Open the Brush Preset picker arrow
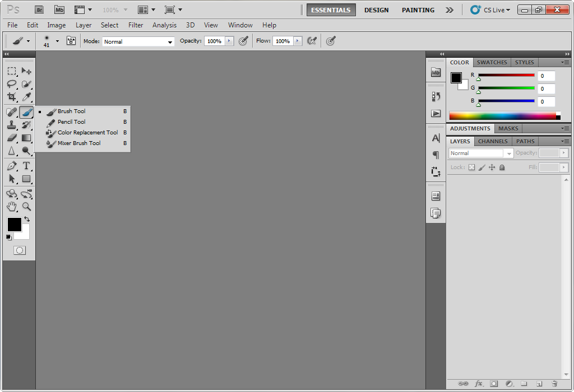This screenshot has width=574, height=392. coord(57,41)
